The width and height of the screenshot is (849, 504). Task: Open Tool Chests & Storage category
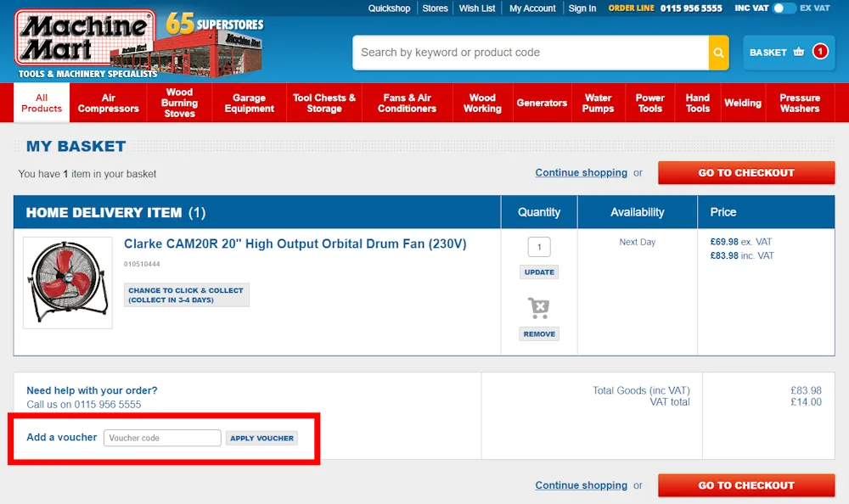pos(323,103)
